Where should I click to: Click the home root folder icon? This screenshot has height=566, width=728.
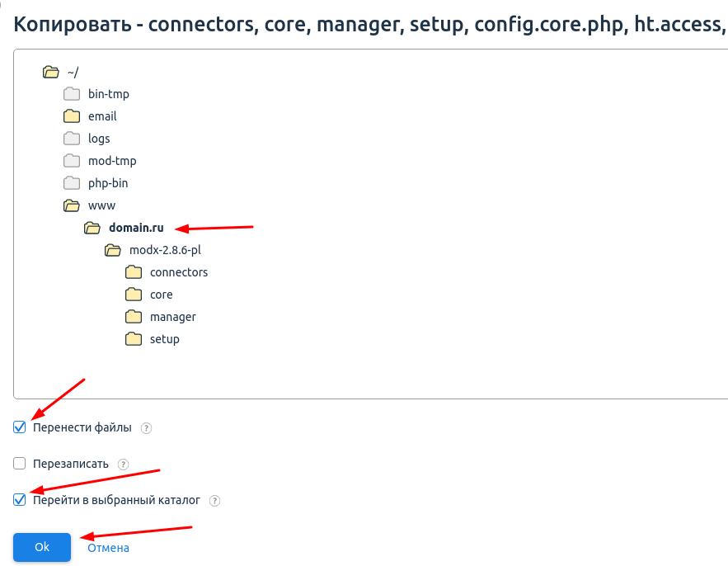click(x=50, y=72)
